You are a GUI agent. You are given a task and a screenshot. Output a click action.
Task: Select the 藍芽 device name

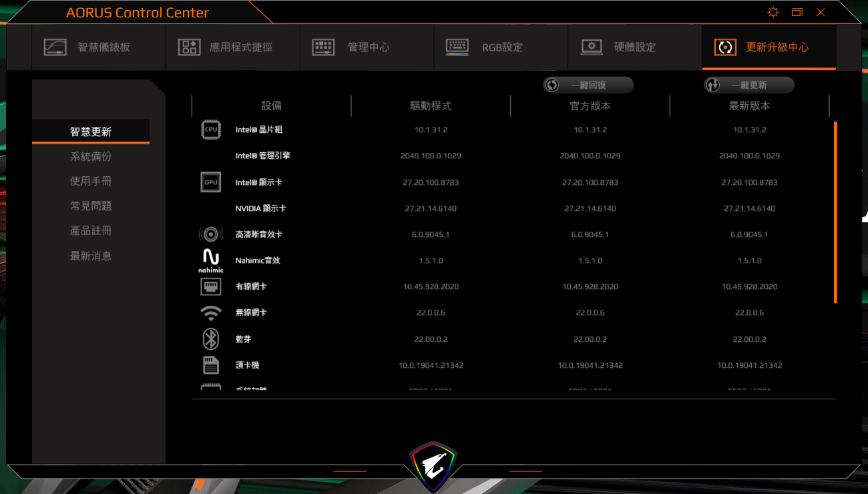[x=243, y=339]
